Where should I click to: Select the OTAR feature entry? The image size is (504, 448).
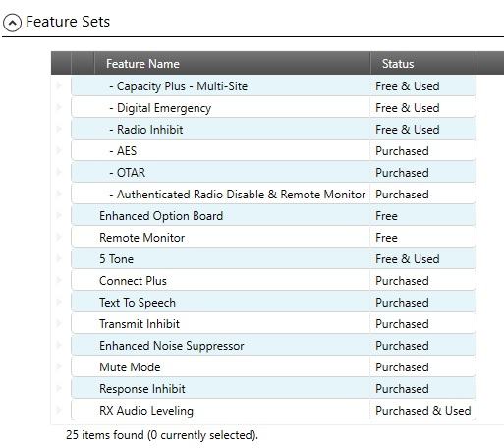pyautogui.click(x=273, y=173)
